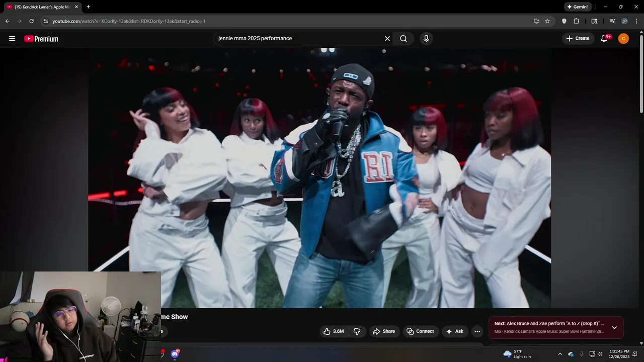Open Chrome profile JP avatar

[x=624, y=21]
